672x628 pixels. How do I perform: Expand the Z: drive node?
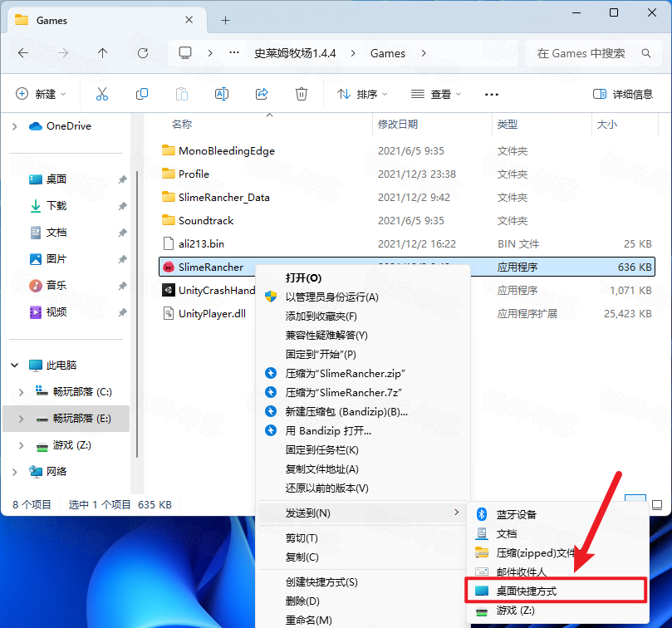[21, 445]
